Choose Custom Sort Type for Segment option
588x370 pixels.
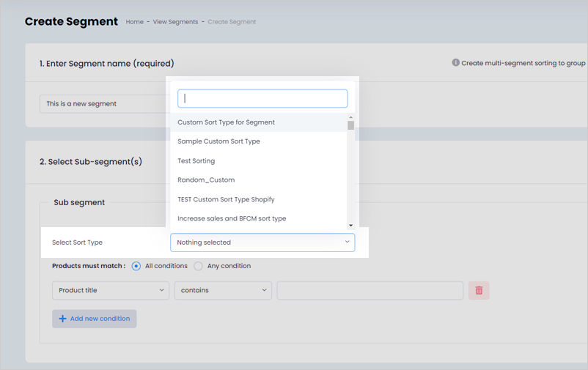click(x=258, y=122)
